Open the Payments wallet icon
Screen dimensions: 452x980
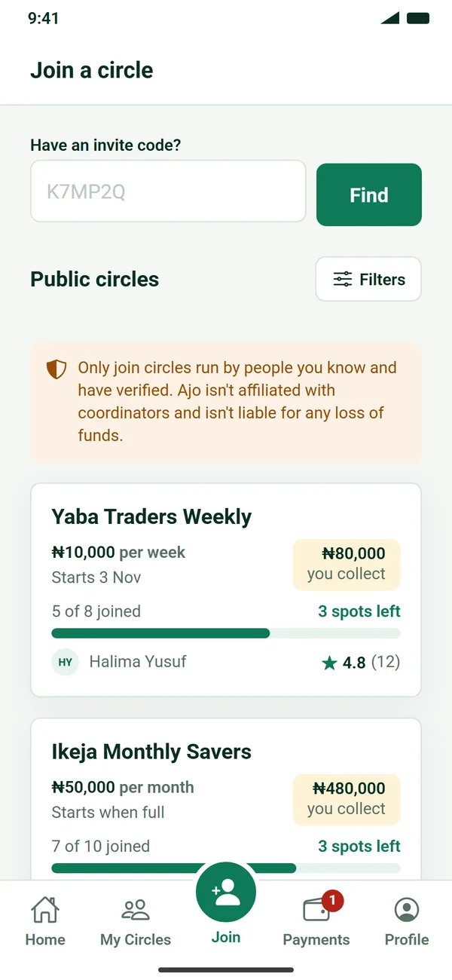tap(316, 910)
